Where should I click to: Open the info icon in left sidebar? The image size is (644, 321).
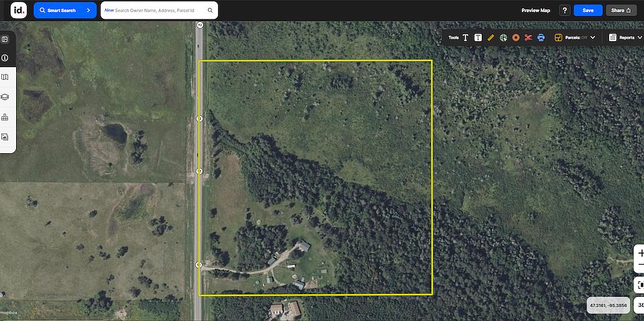(5, 58)
